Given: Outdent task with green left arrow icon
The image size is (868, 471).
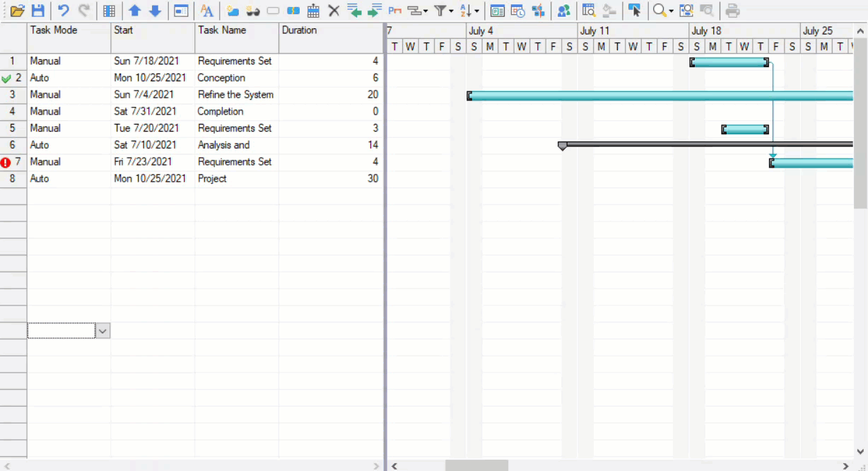Looking at the screenshot, I should (x=354, y=11).
